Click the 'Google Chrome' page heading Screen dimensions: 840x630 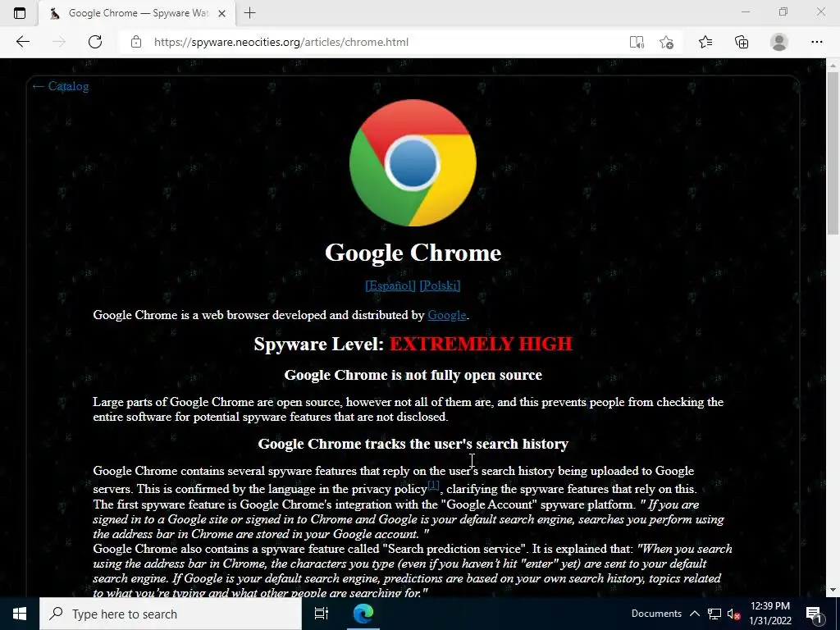(x=413, y=253)
